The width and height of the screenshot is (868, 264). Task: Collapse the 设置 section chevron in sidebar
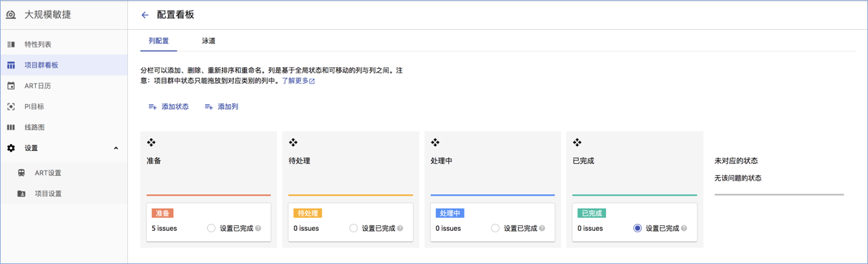point(116,148)
